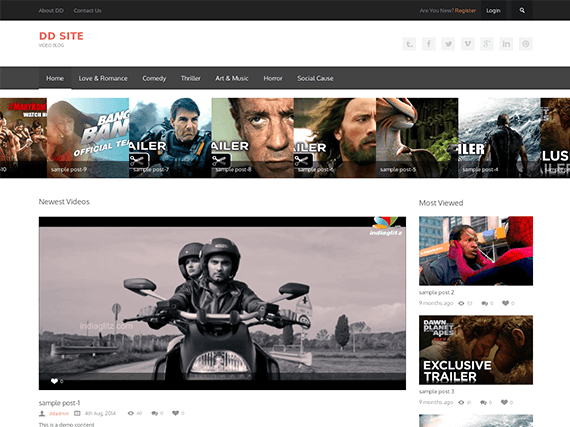The image size is (570, 427).
Task: Click the Login button
Action: click(x=493, y=11)
